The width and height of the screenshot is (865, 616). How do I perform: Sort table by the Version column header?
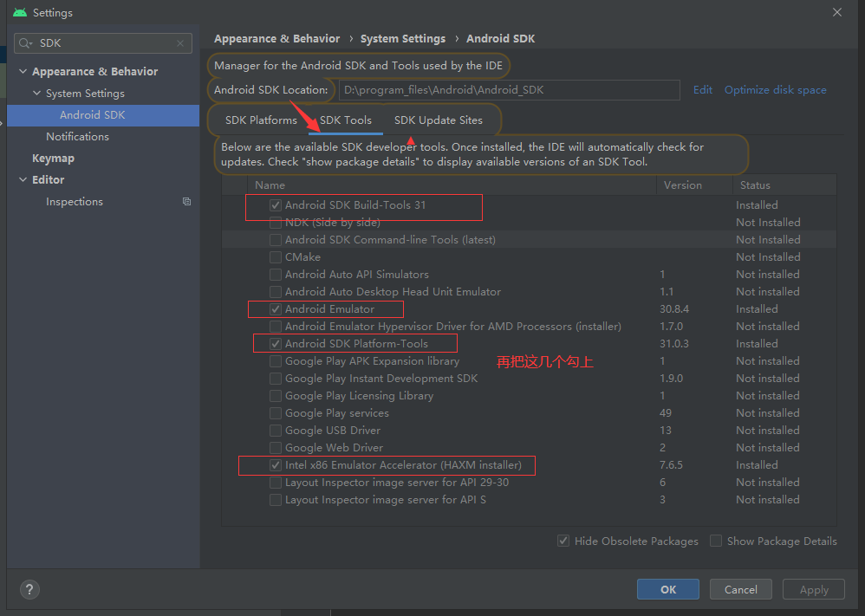click(x=694, y=185)
